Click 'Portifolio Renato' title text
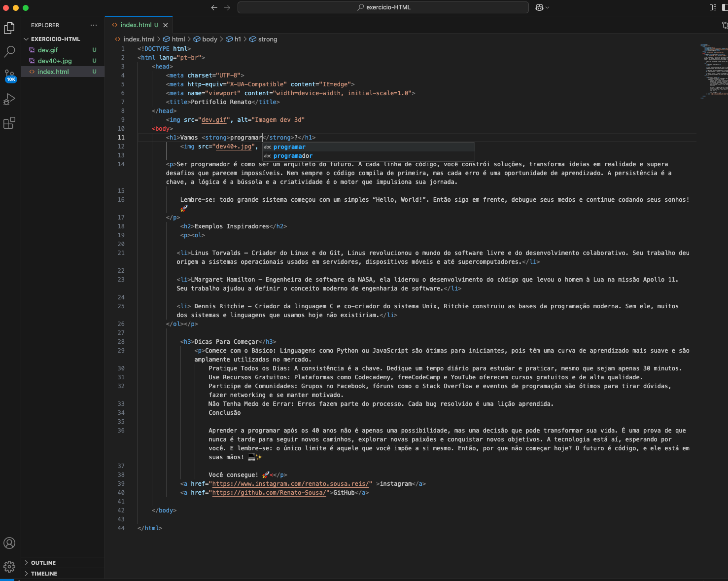This screenshot has width=728, height=581. [x=221, y=102]
